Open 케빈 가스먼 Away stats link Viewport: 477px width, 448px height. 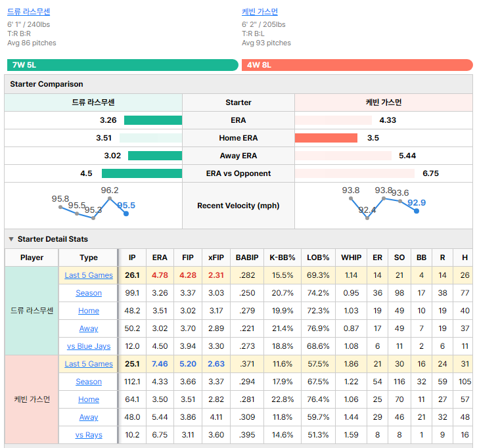[89, 417]
